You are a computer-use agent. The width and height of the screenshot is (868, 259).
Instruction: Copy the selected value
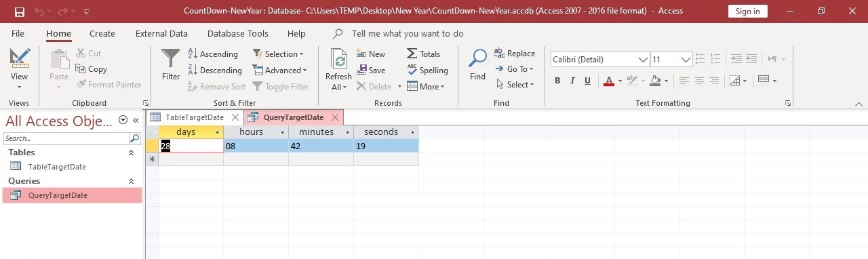click(92, 69)
